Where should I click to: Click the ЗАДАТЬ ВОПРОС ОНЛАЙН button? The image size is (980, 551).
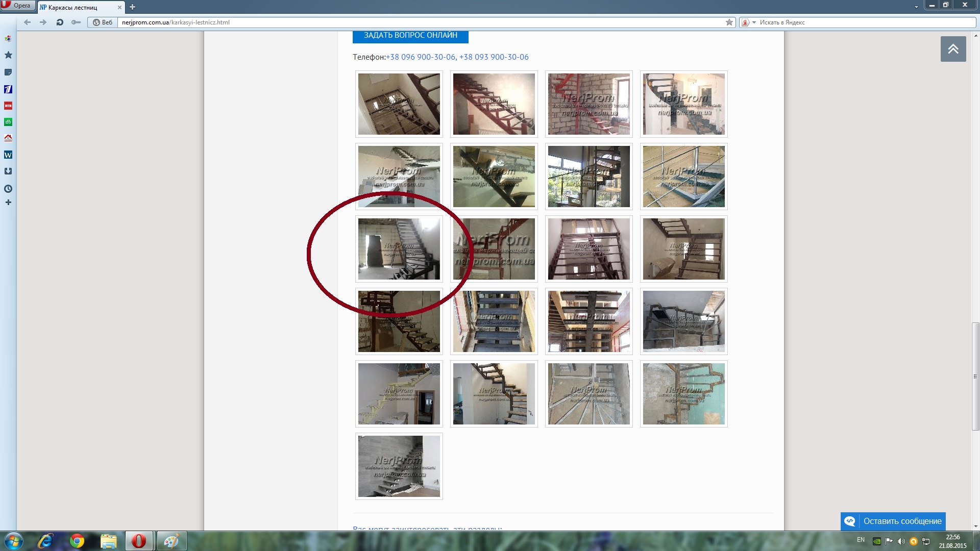(x=410, y=36)
